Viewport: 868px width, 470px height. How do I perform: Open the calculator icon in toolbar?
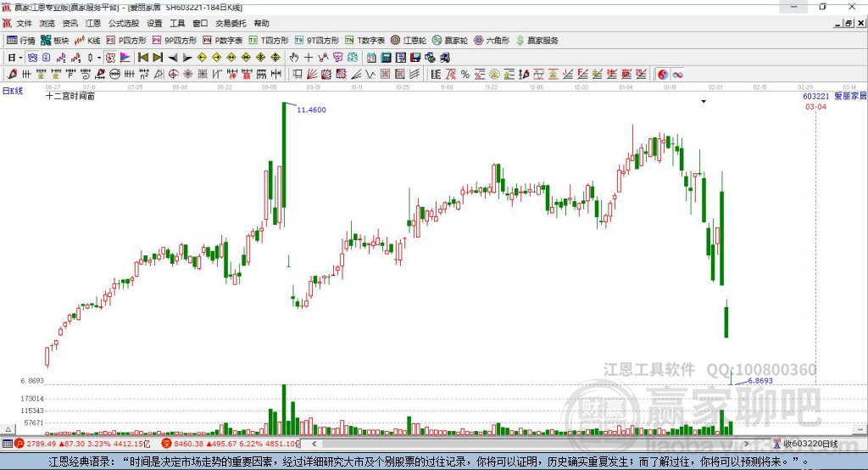[x=386, y=58]
